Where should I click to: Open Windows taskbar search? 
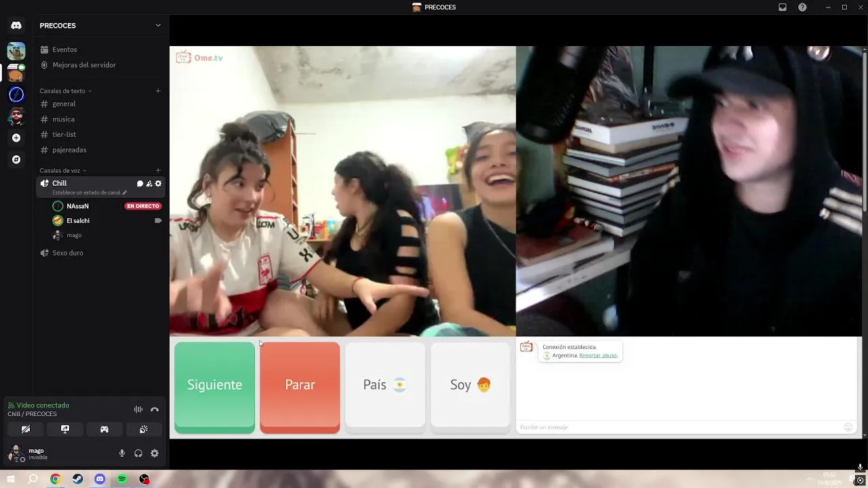coord(33,479)
